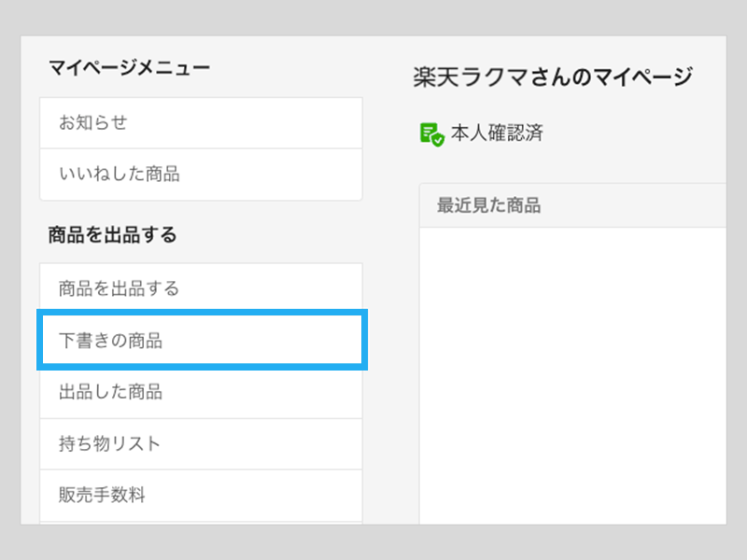Click the 本人確認済 verification status text
This screenshot has width=747, height=560.
pyautogui.click(x=497, y=133)
